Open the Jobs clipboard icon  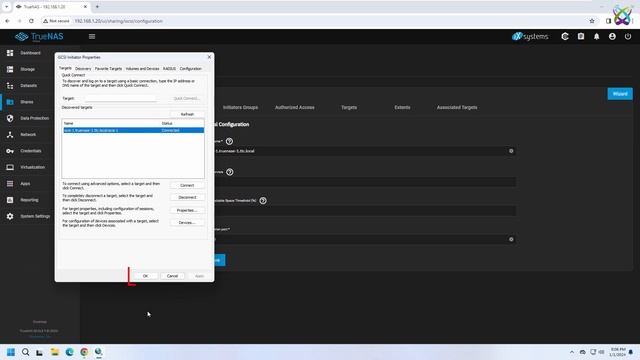(581, 36)
